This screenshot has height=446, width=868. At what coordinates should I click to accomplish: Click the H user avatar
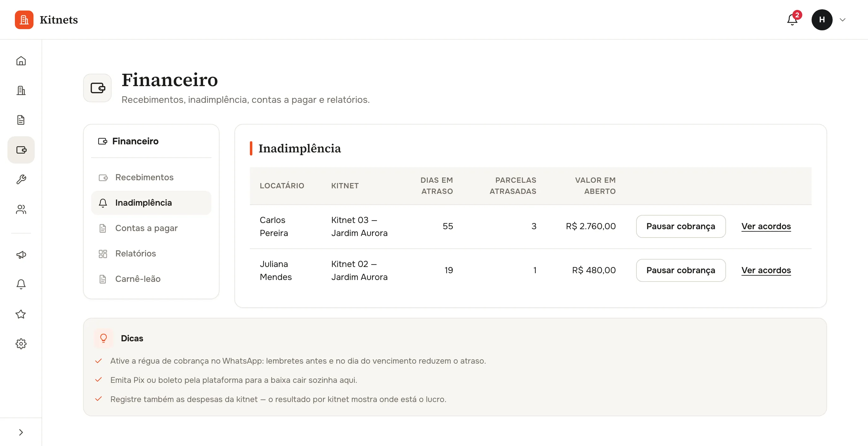click(x=822, y=20)
